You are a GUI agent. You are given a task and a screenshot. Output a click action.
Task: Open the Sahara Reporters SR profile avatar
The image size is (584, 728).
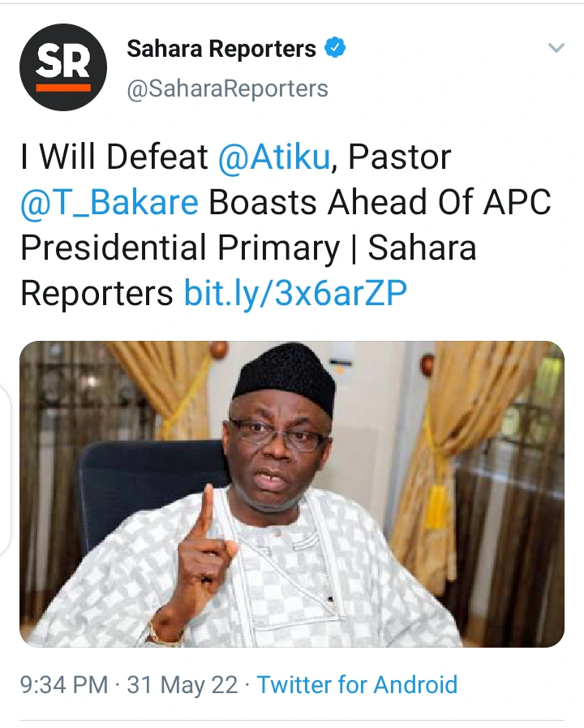63,67
